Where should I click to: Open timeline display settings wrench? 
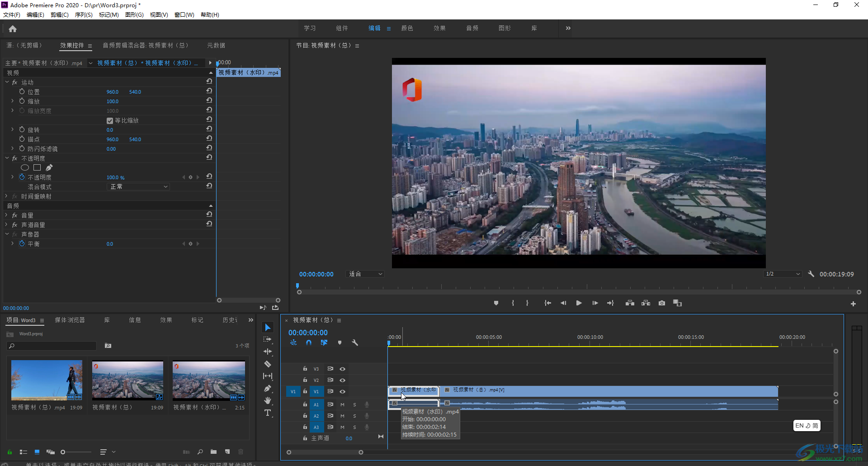tap(355, 343)
